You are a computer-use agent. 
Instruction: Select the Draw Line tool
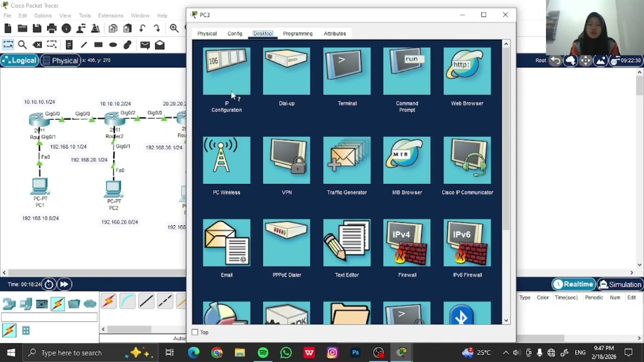(x=84, y=45)
